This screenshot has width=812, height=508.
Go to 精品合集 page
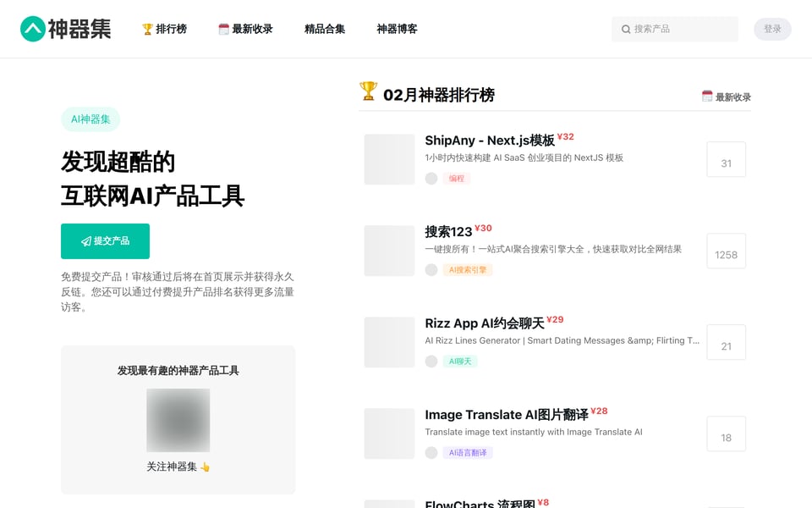pyautogui.click(x=325, y=29)
